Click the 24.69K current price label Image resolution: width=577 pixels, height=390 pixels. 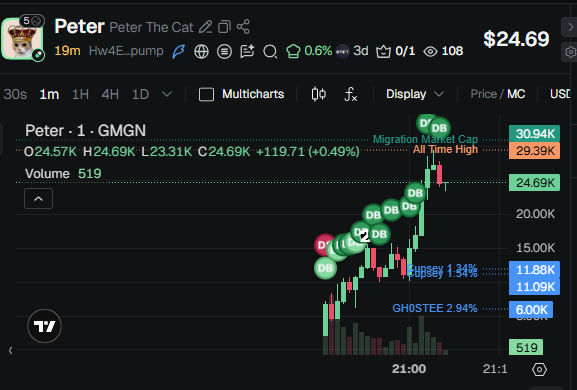(x=534, y=182)
